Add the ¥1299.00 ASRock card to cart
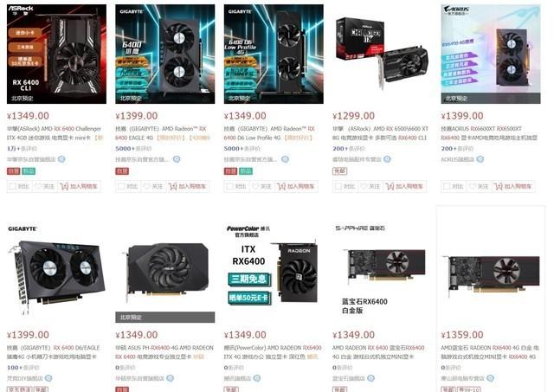 click(x=404, y=186)
